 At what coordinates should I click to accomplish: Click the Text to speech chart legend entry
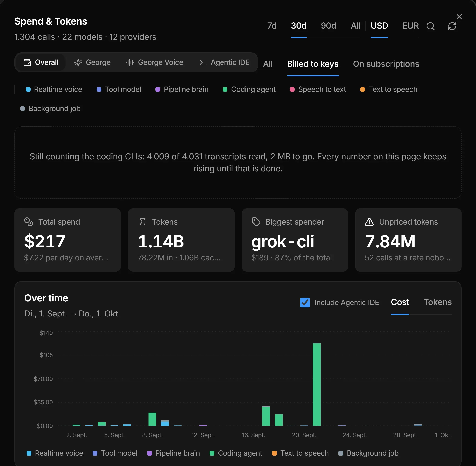click(300, 453)
